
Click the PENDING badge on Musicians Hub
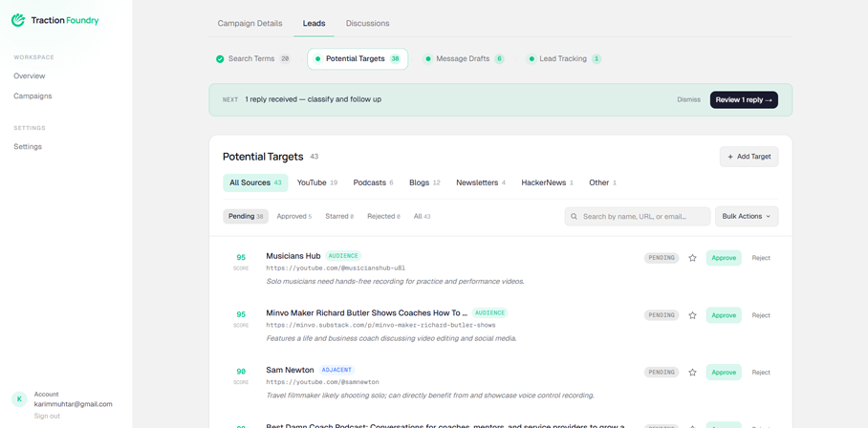(661, 258)
